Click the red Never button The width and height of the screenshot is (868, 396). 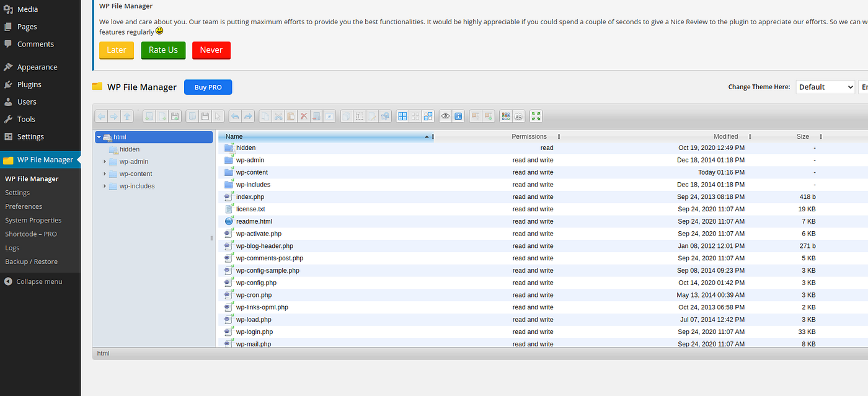click(x=211, y=50)
